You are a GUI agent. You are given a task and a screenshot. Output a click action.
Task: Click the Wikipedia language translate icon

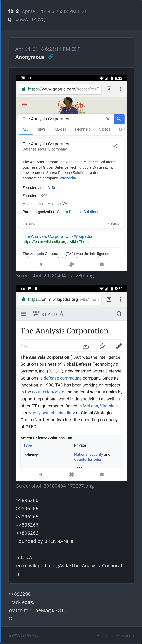[x=24, y=346]
